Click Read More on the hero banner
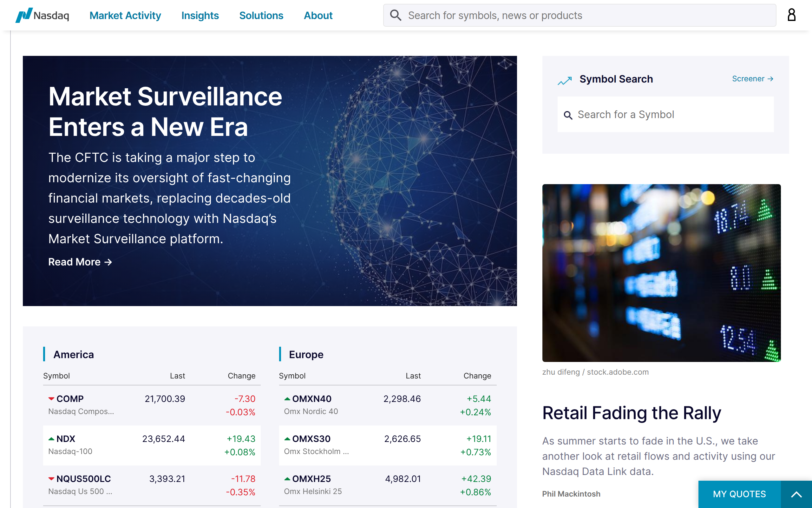Viewport: 812px width, 508px height. coord(80,262)
